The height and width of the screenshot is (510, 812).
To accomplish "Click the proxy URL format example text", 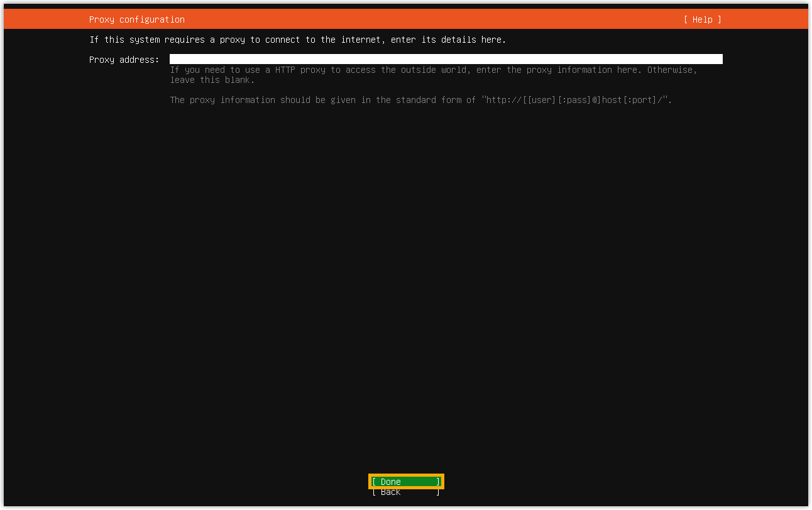I will point(576,100).
